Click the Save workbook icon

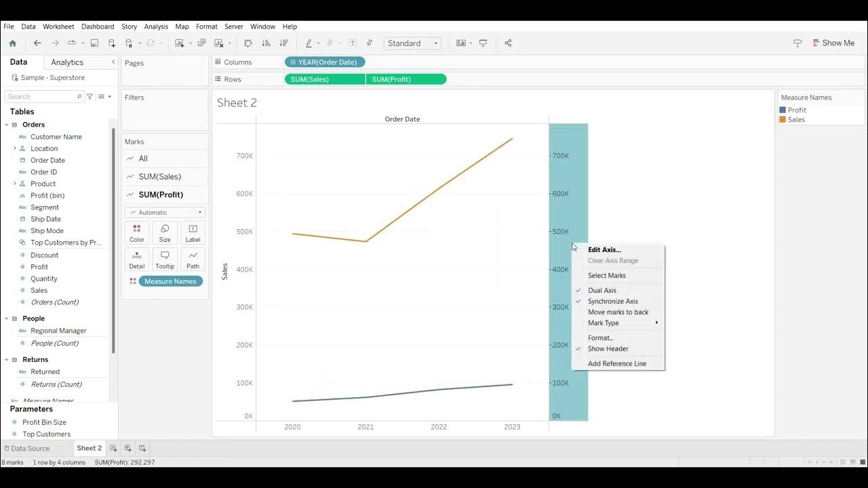(94, 43)
